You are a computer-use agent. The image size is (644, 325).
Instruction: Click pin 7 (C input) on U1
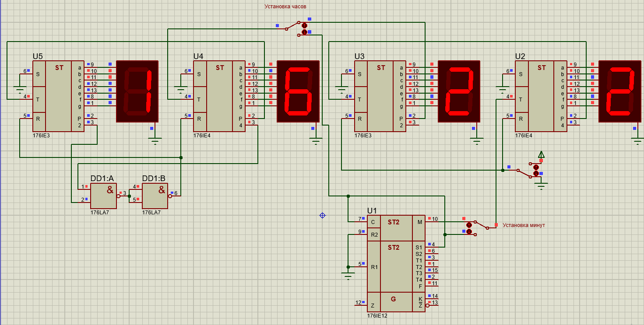pos(361,222)
